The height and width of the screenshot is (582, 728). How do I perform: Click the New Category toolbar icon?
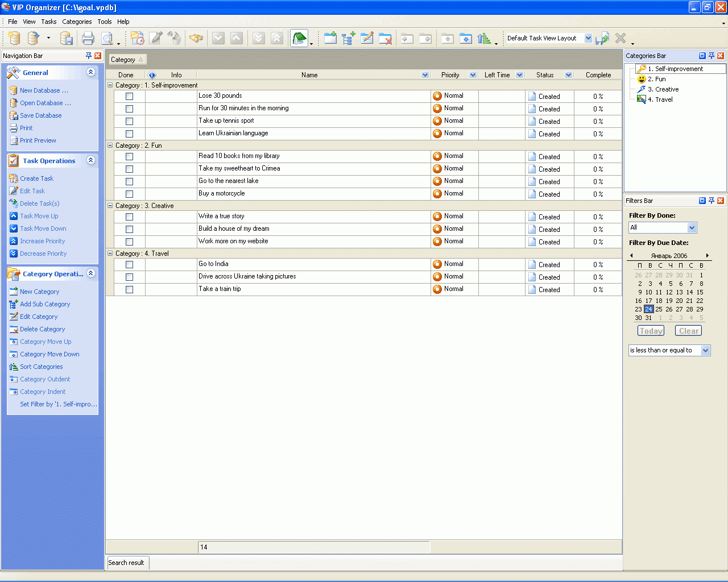pyautogui.click(x=330, y=38)
